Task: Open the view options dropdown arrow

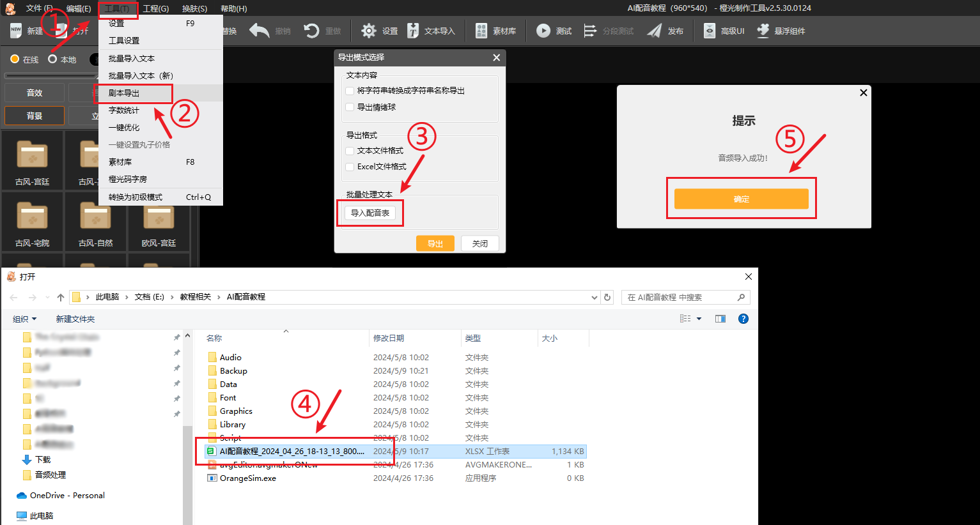Action: (x=699, y=319)
